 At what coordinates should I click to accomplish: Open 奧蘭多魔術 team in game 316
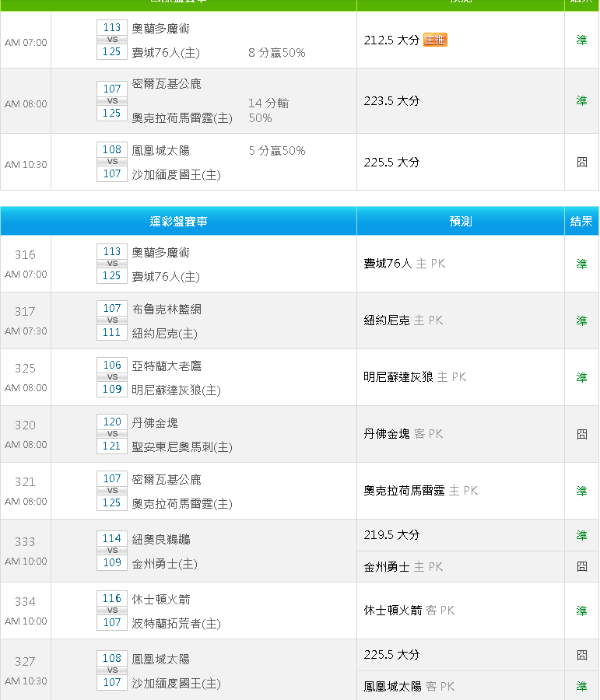point(161,253)
